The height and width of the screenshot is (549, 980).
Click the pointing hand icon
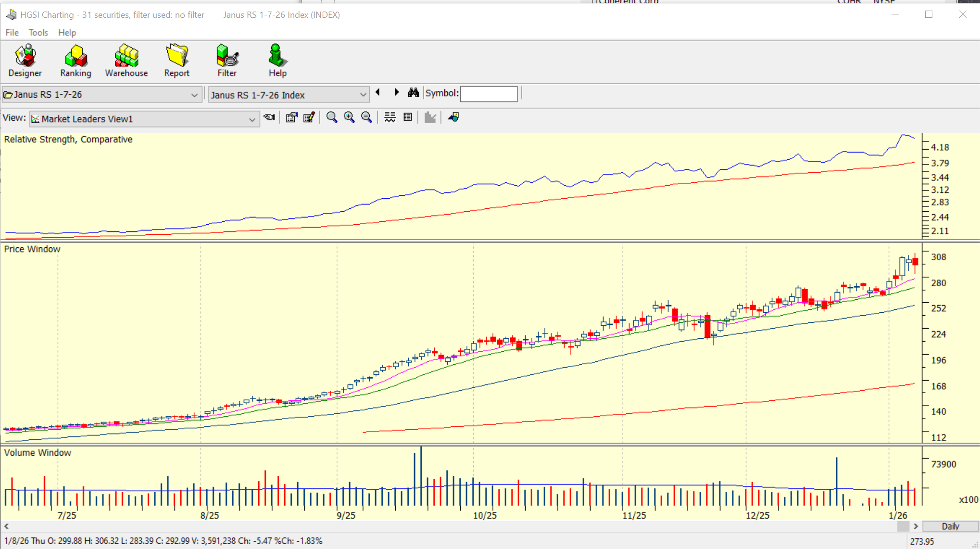click(x=269, y=117)
